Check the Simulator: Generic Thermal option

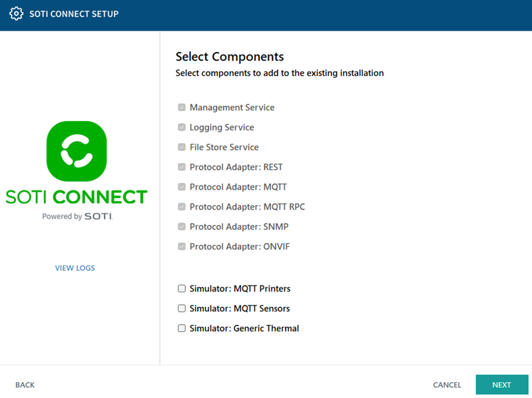182,328
